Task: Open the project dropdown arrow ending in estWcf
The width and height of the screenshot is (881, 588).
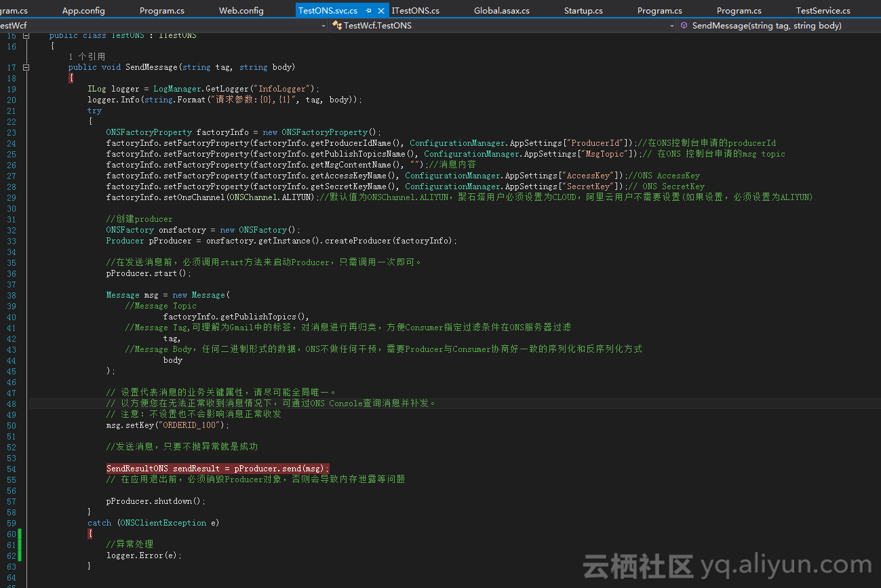Action: 324,26
